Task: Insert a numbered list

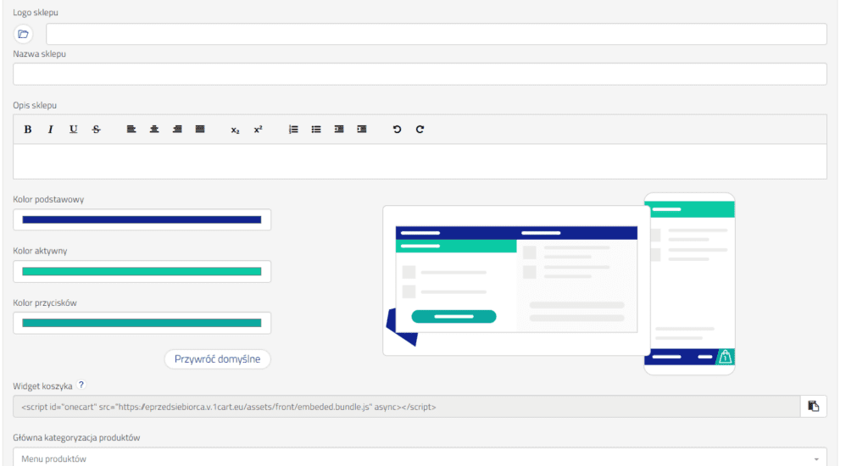Action: (293, 130)
